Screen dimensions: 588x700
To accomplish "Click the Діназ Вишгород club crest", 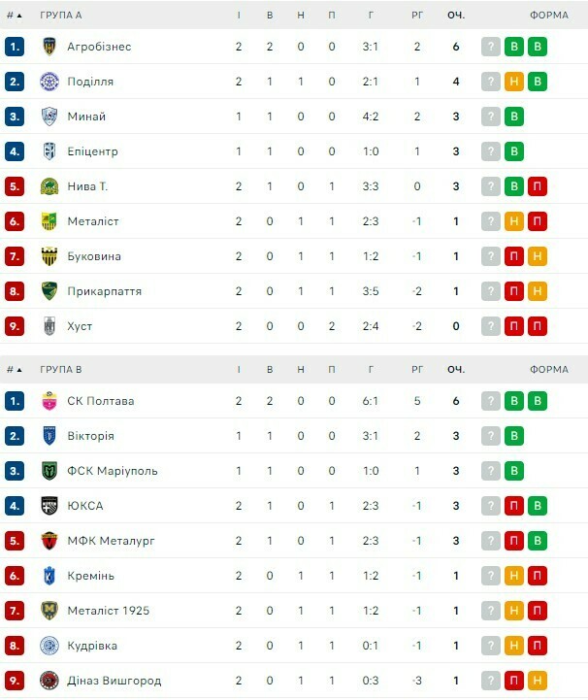I will pyautogui.click(x=49, y=681).
